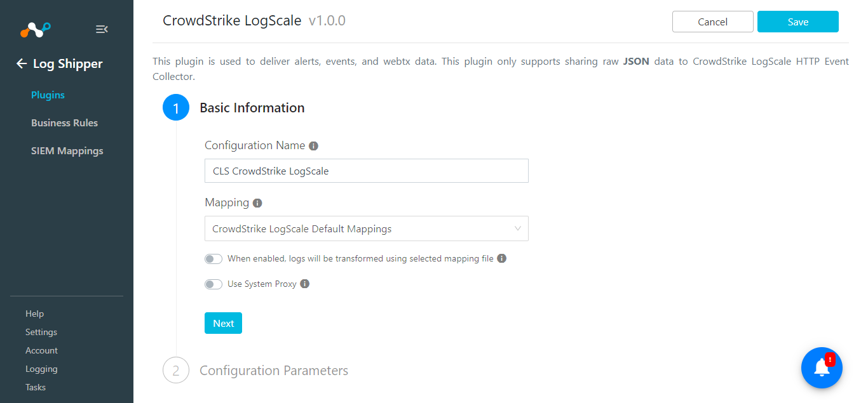Click the Basic Information step title

coord(252,108)
